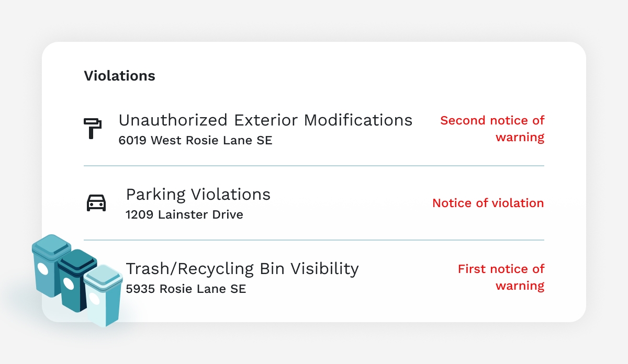
Task: Click the lid of the dark teal middle bin
Action: (x=77, y=260)
